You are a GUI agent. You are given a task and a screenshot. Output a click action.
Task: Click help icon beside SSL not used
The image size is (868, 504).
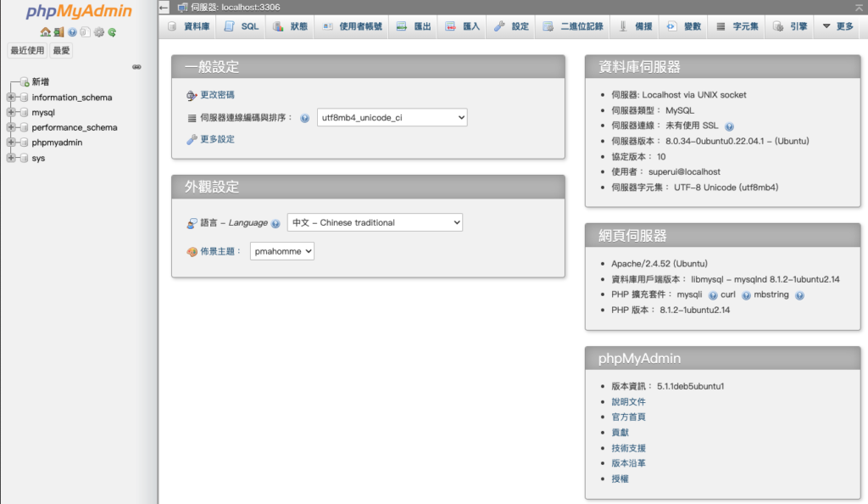coord(729,126)
